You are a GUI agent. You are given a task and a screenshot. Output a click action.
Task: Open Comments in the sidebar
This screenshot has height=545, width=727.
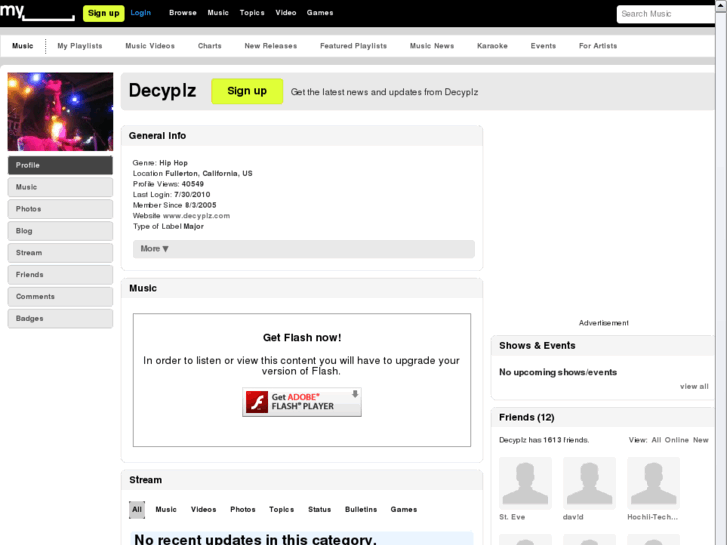tap(60, 296)
